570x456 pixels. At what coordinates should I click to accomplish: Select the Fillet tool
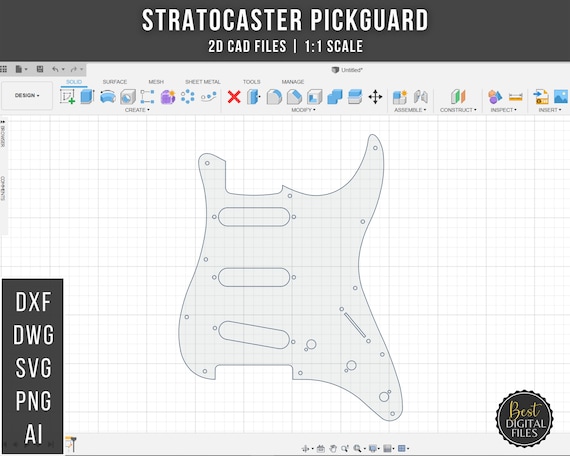pyautogui.click(x=274, y=97)
